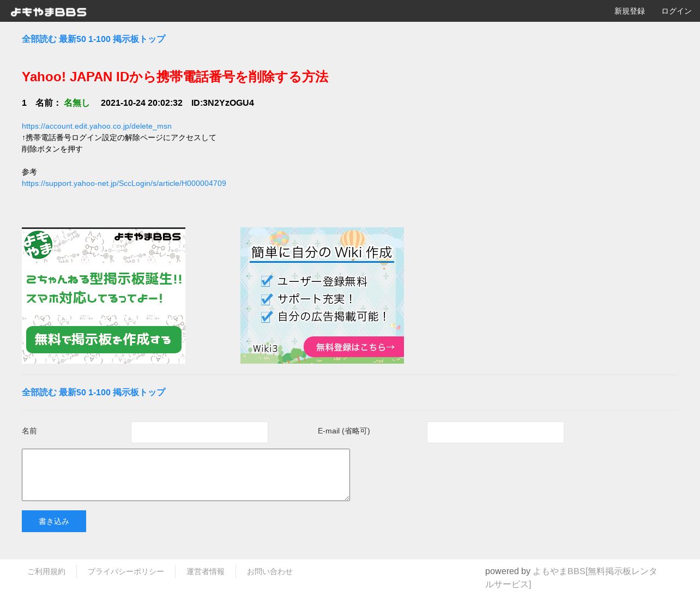Open the よもやまBBS[無料掲示板レンタルサービス] footer link

click(571, 578)
